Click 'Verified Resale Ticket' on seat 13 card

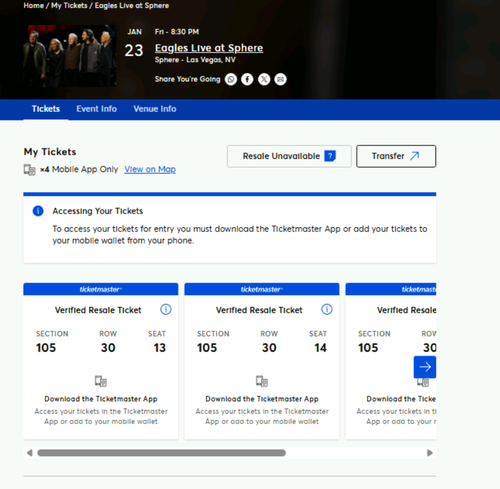pos(98,310)
